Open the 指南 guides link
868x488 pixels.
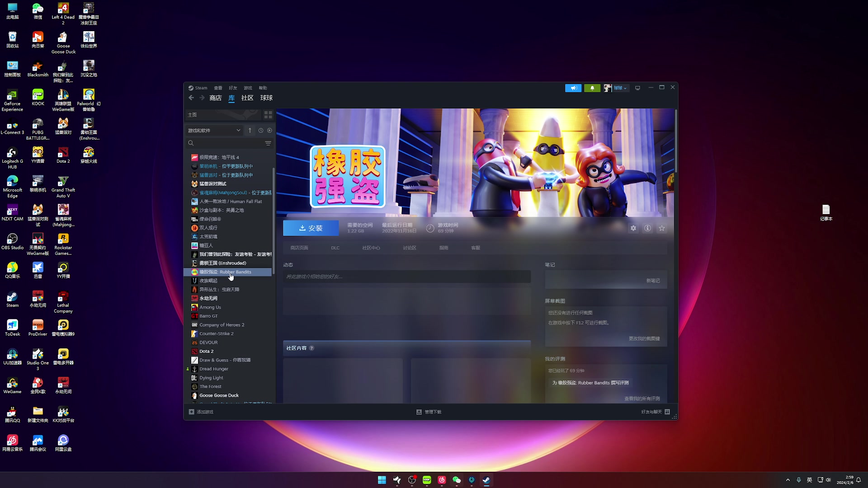[444, 248]
